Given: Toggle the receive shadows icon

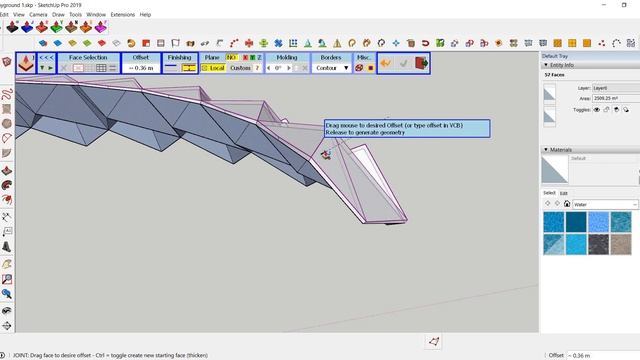Looking at the screenshot, I should coord(616,110).
